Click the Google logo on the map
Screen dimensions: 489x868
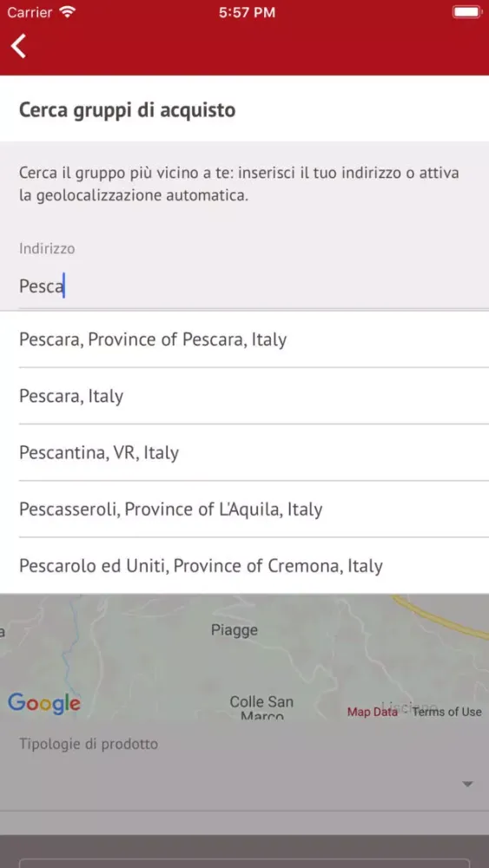click(x=44, y=704)
